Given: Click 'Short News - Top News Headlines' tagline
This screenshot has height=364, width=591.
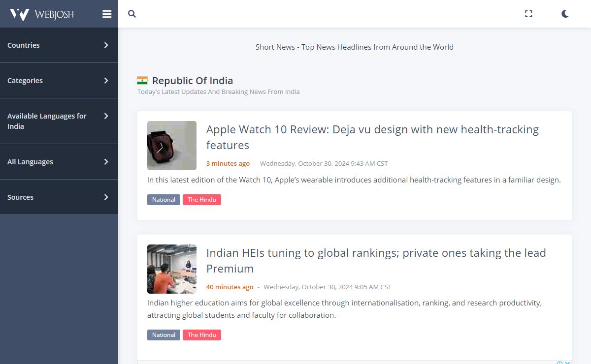Looking at the screenshot, I should pos(355,47).
